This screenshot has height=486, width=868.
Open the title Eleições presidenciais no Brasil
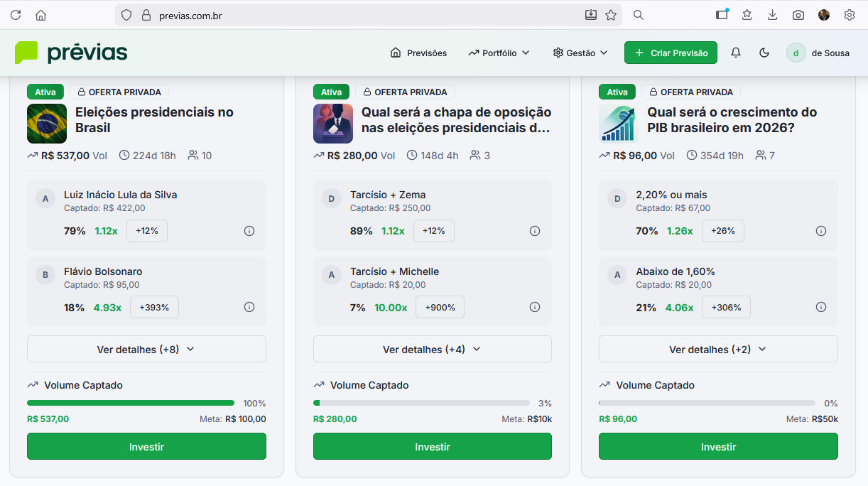tap(154, 120)
